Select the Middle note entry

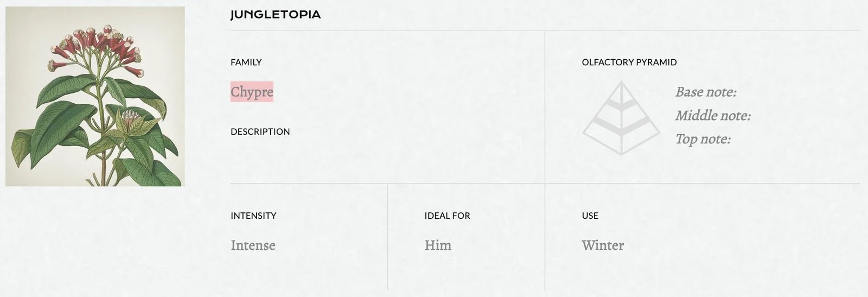712,116
